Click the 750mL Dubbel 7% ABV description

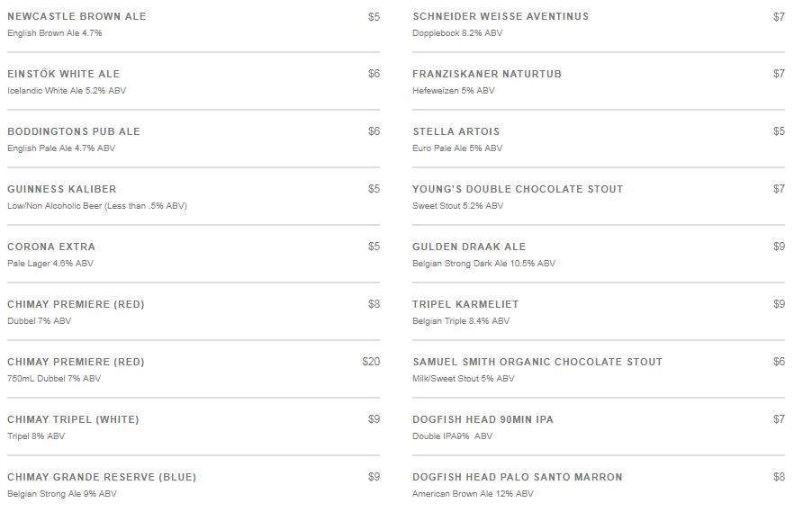pos(54,379)
